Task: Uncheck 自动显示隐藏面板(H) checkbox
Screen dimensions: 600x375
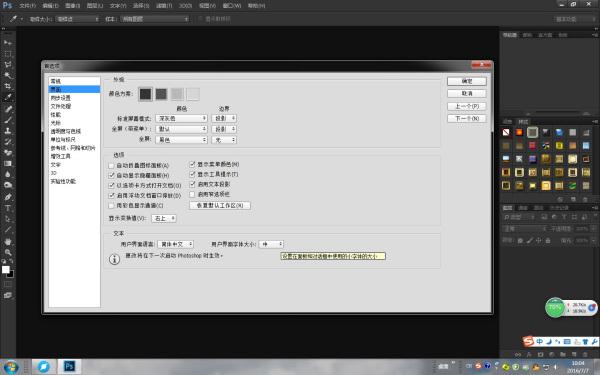Action: click(x=111, y=175)
